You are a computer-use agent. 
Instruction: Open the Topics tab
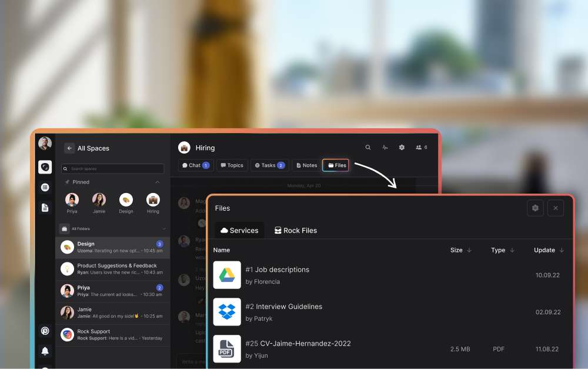pyautogui.click(x=232, y=165)
